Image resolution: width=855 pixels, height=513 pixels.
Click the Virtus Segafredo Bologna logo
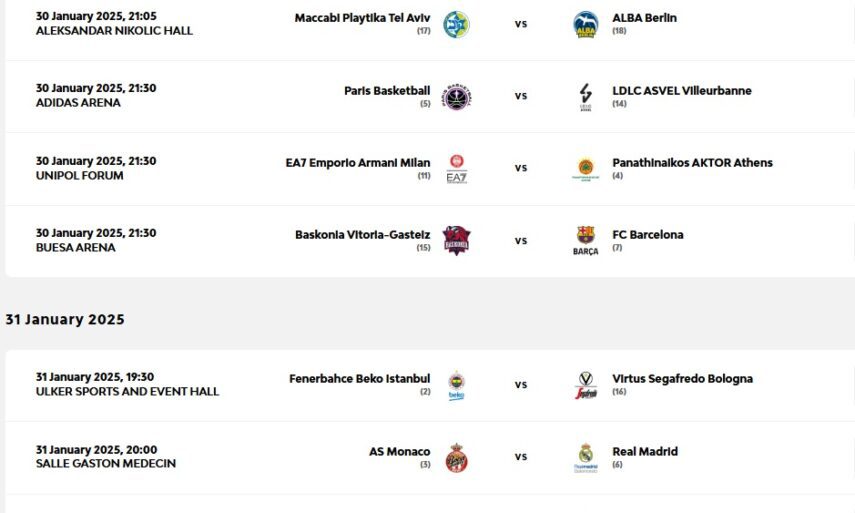pyautogui.click(x=585, y=385)
